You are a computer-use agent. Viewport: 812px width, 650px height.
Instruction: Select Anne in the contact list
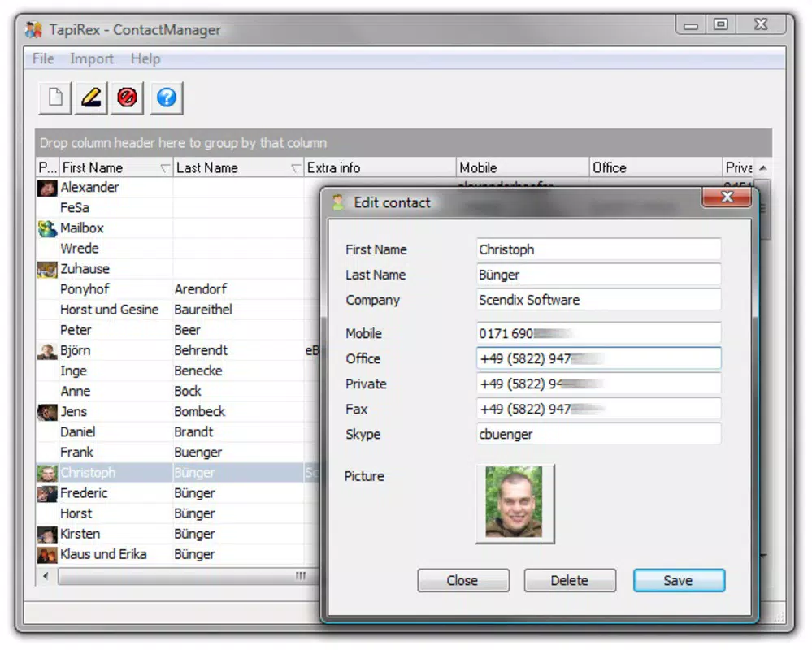coord(76,392)
